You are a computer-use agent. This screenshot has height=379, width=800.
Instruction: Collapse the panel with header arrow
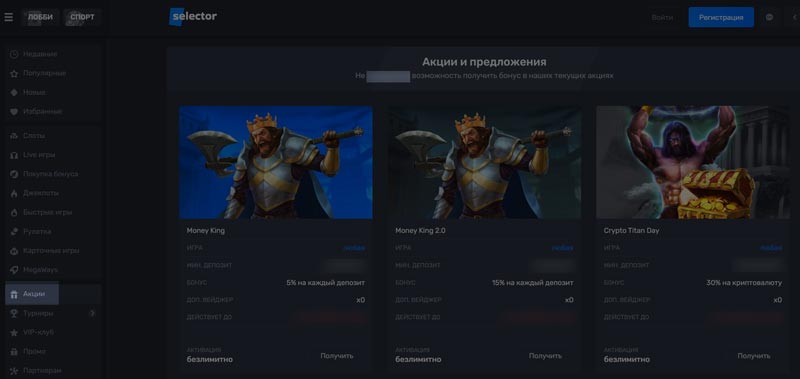coord(794,17)
